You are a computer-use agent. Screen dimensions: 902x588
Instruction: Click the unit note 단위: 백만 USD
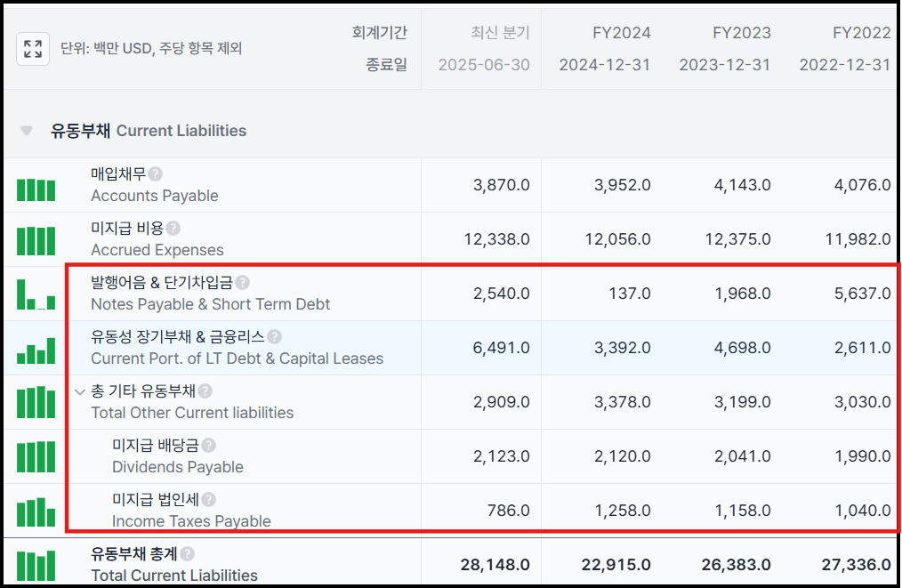coord(151,48)
